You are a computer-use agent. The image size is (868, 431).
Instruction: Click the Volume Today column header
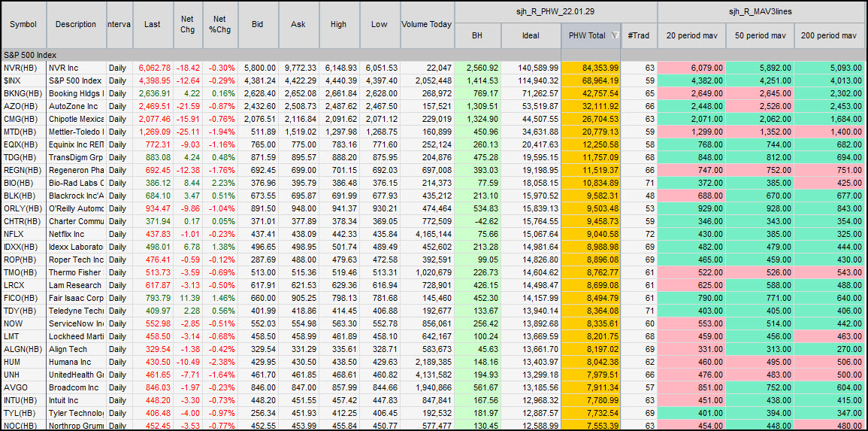427,24
